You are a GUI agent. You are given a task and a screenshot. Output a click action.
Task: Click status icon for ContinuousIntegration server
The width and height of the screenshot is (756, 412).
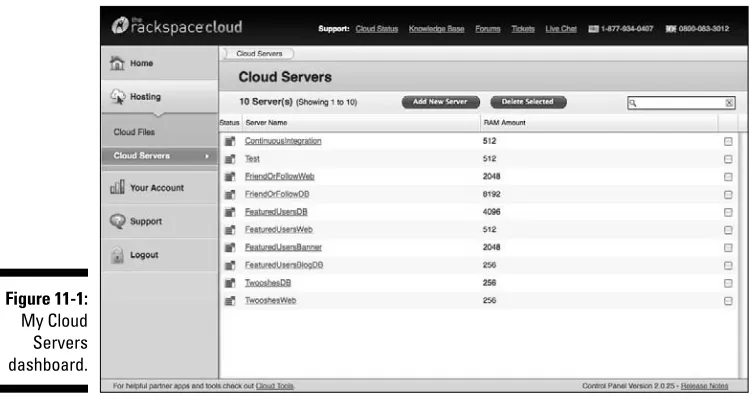click(x=230, y=141)
